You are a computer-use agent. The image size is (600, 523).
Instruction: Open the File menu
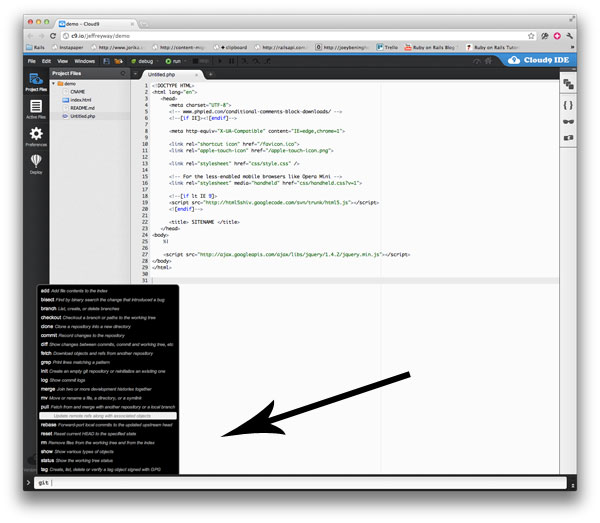(x=32, y=61)
